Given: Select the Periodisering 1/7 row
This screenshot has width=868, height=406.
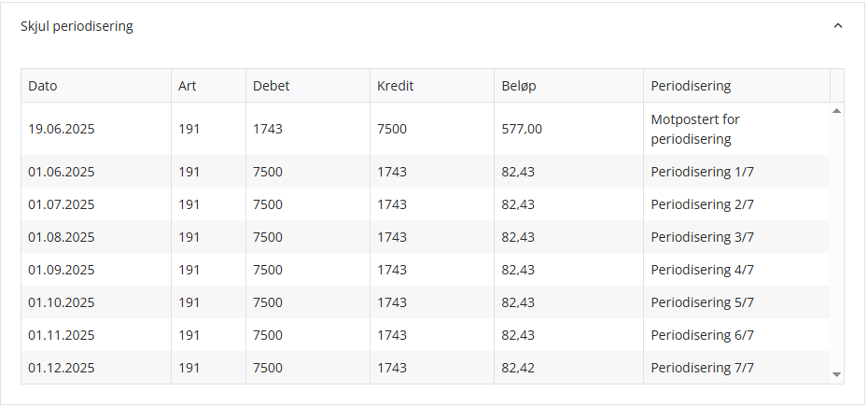Looking at the screenshot, I should click(426, 172).
